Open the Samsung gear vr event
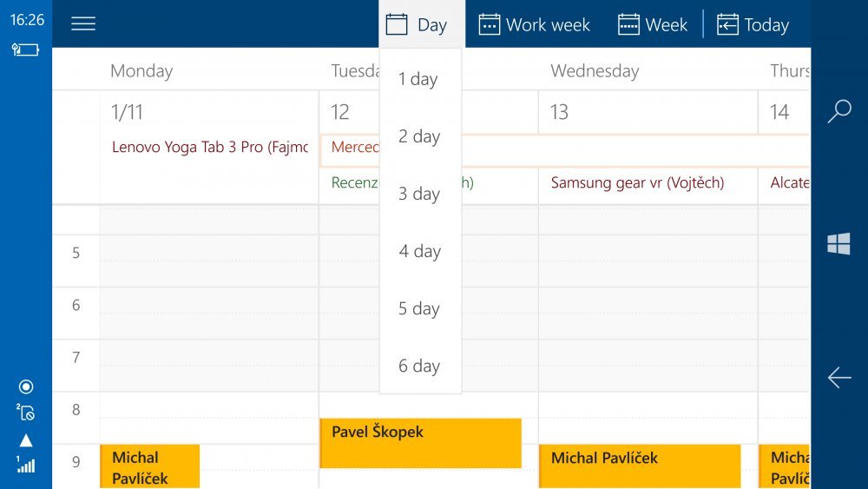 [x=637, y=182]
